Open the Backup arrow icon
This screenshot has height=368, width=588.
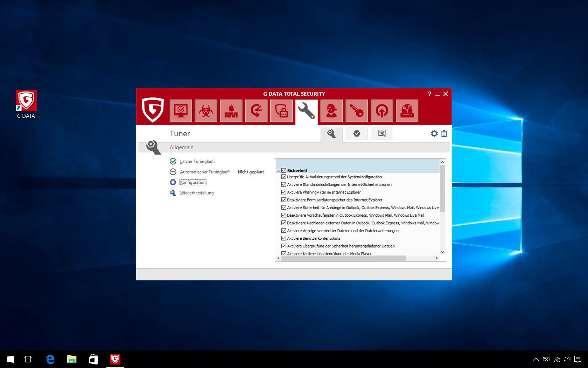pos(256,111)
